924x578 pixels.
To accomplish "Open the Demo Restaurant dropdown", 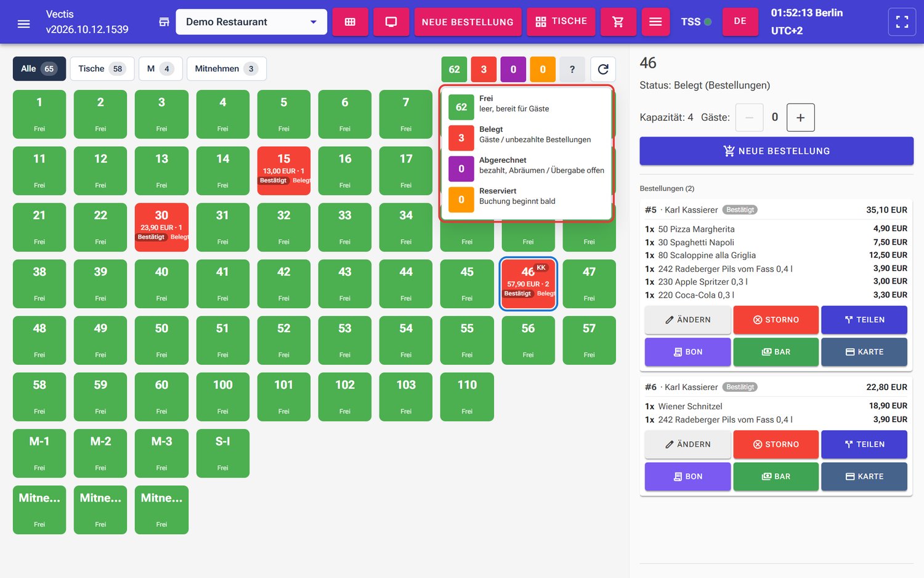I will point(251,22).
